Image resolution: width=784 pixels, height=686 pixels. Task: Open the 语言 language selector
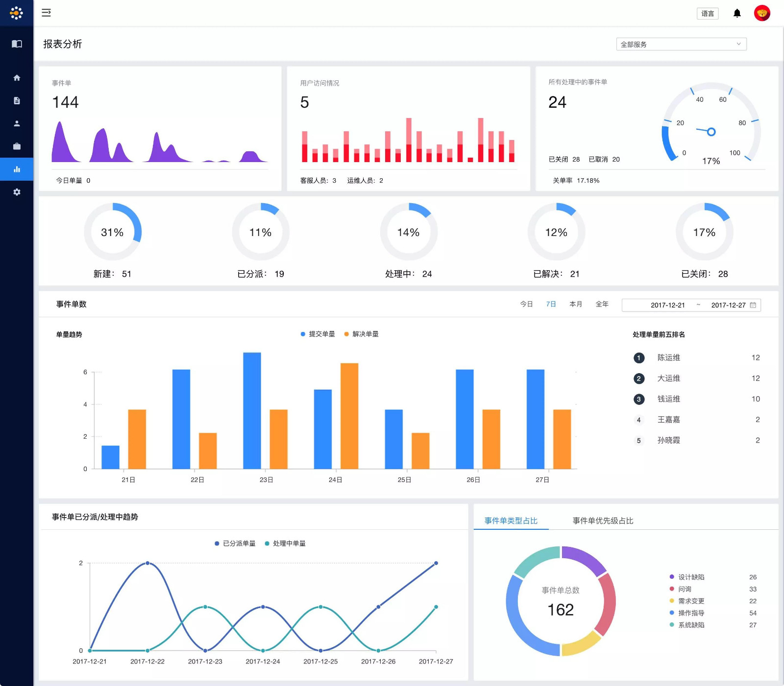coord(707,14)
